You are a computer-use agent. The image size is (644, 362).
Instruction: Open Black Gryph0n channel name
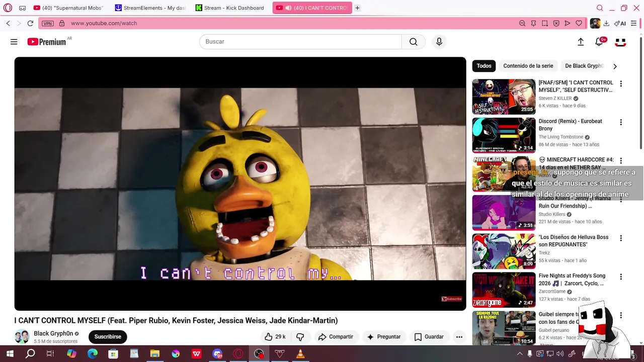click(53, 333)
